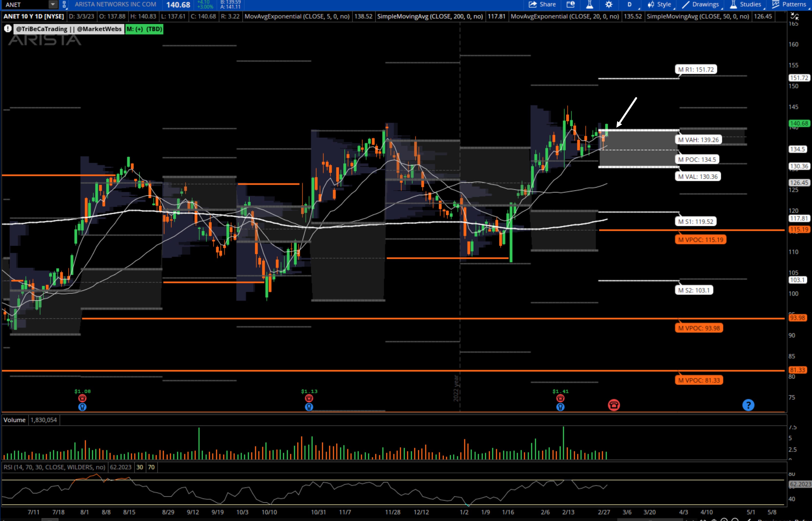Click the green 140.68 price axis tag

(x=799, y=123)
